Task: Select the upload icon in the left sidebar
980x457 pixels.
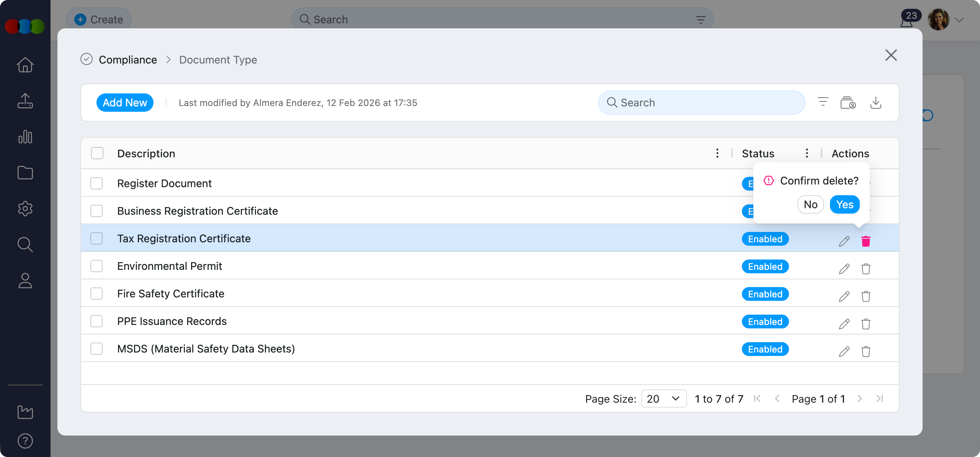Action: 25,101
